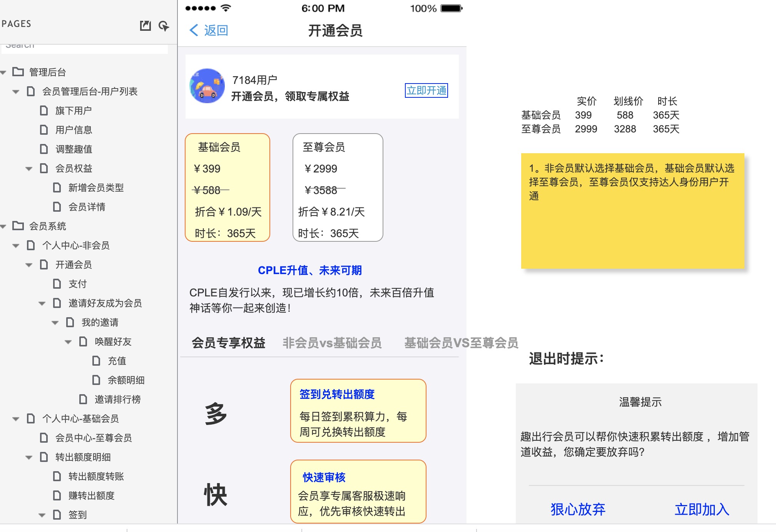
Task: Click the share/publish icon in the Pages panel
Action: 145,26
